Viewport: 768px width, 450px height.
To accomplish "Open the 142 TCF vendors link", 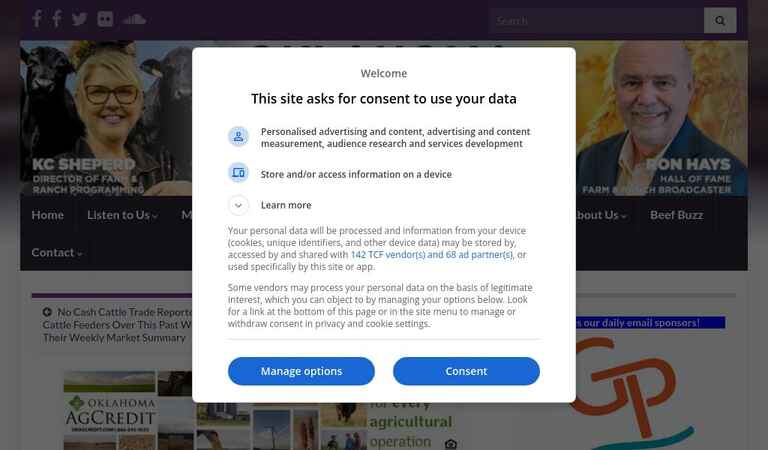I will click(x=432, y=255).
